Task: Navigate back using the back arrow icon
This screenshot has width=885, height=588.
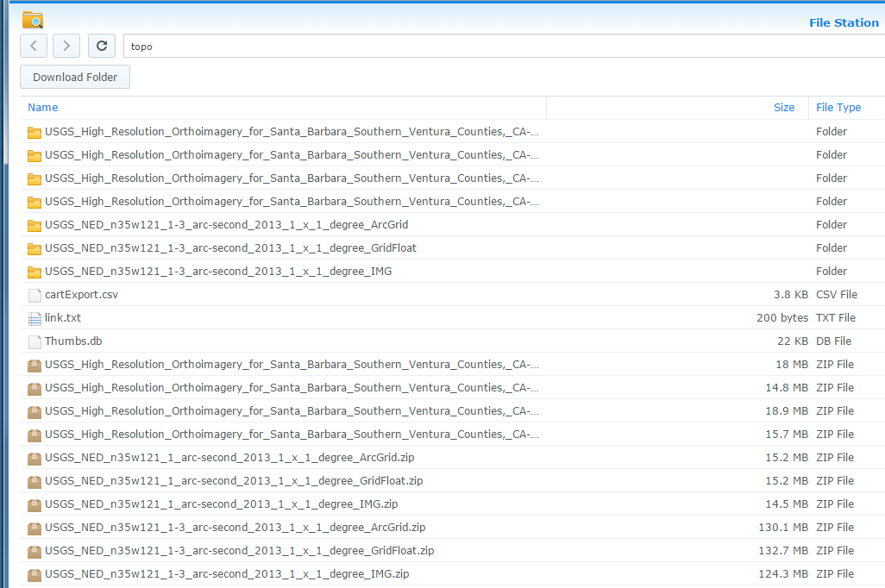Action: coord(33,46)
